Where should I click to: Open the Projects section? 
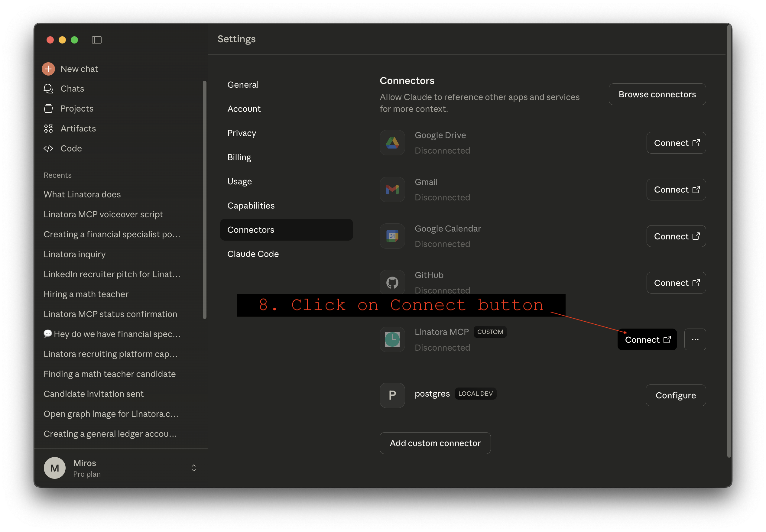pos(49,109)
